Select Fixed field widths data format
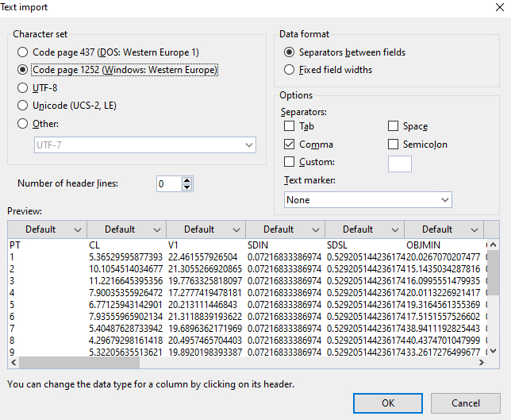This screenshot has height=420, width=511. [x=290, y=70]
